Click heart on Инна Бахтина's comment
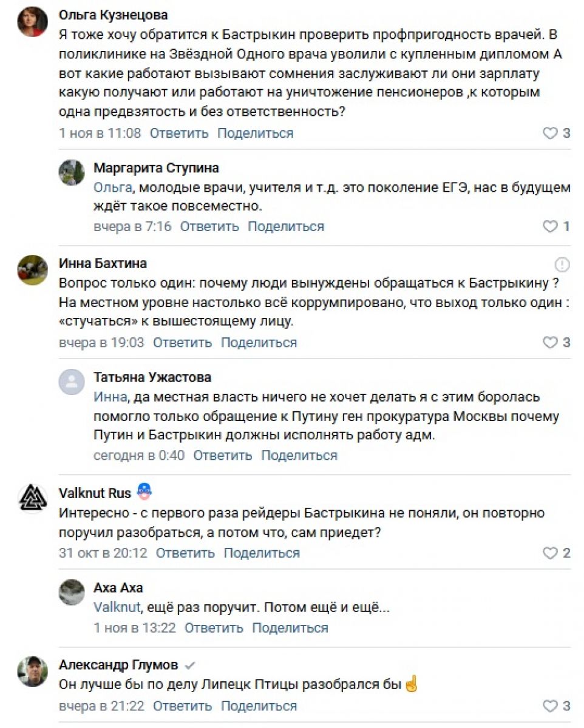This screenshot has height=728, width=584. click(549, 343)
